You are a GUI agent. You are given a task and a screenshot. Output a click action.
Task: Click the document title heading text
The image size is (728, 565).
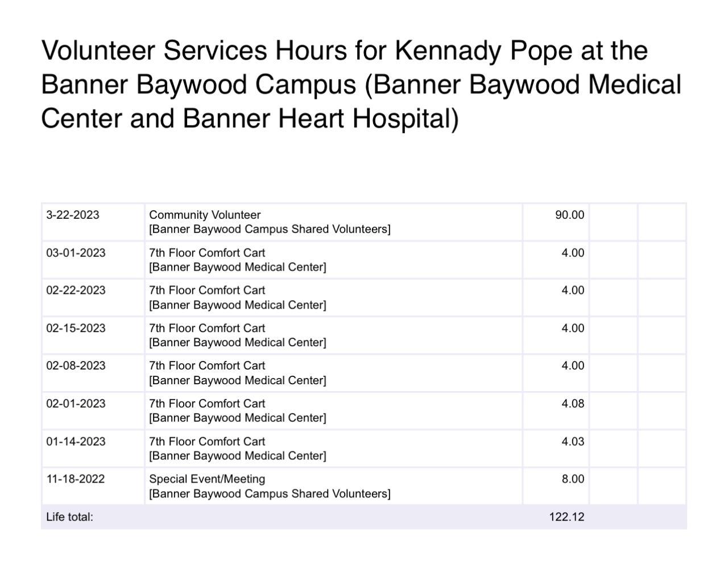point(362,84)
